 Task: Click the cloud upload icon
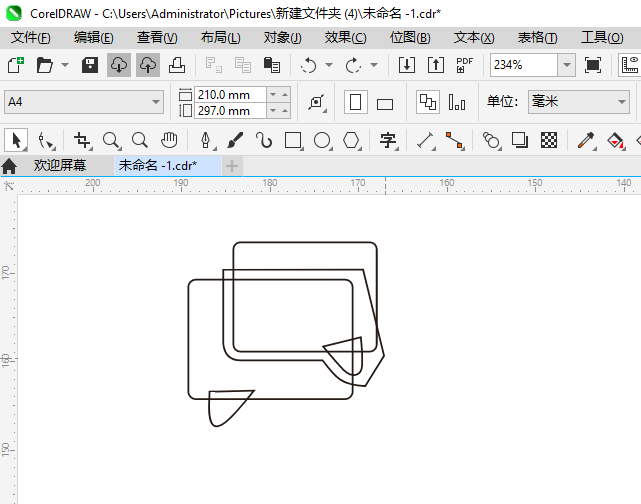click(148, 65)
